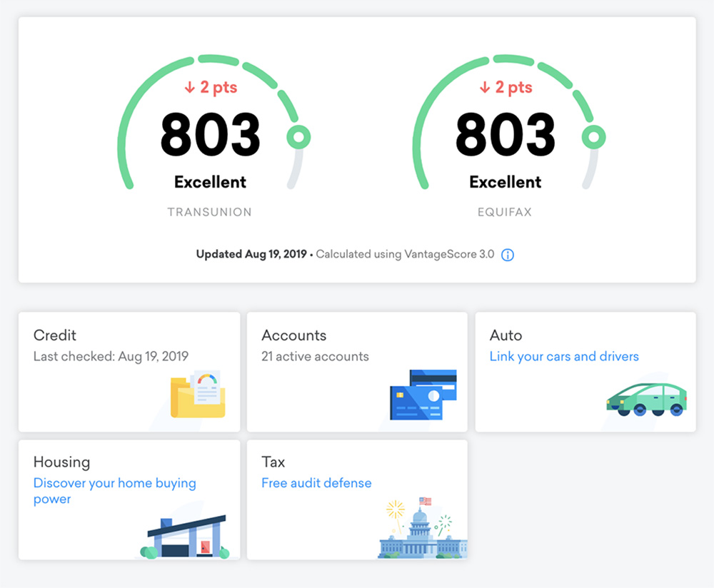Click the green car icon in Auto
The height and width of the screenshot is (588, 714).
(647, 400)
